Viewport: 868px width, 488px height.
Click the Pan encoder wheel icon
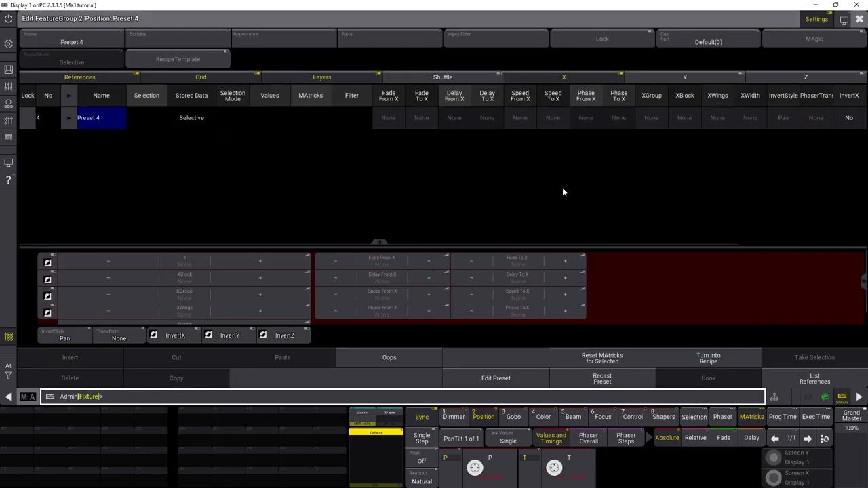[475, 467]
